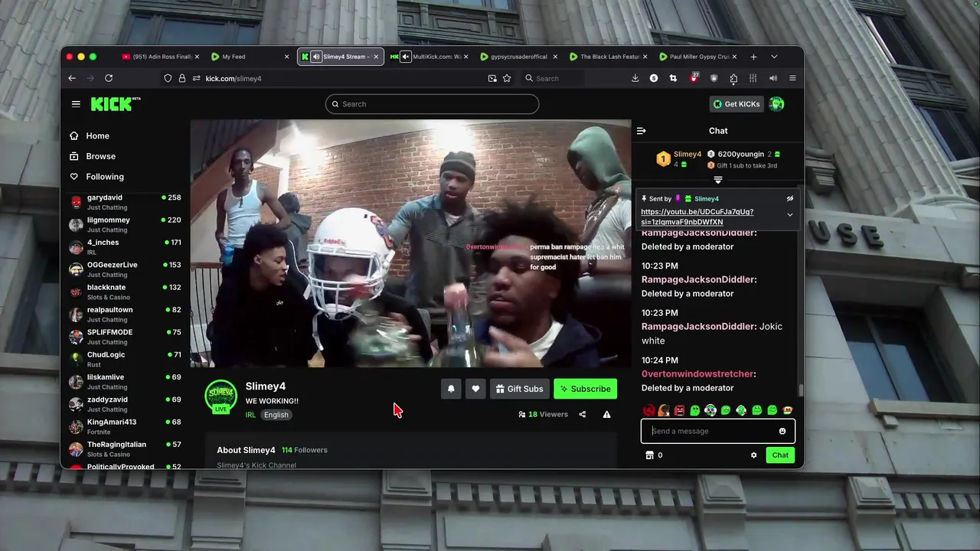This screenshot has width=980, height=551.
Task: Click the chat scrollbar
Action: (801, 390)
